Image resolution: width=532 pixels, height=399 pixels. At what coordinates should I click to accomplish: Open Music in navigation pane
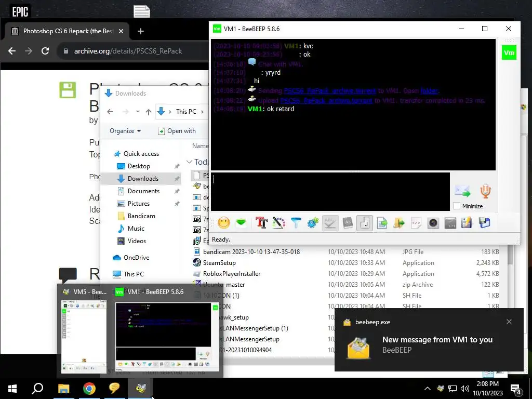point(136,229)
